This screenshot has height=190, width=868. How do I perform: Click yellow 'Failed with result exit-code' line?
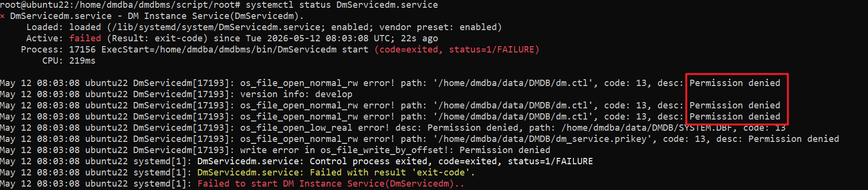[x=336, y=173]
